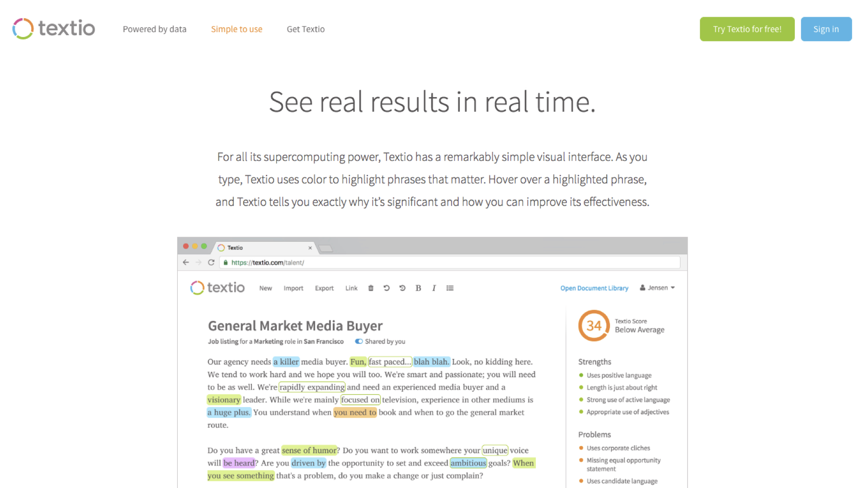Screen dimensions: 868x488
Task: Click 'Uses positive language' strength
Action: point(619,375)
